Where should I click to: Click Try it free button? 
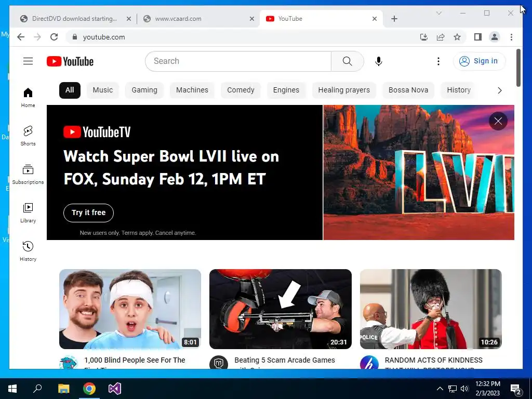pyautogui.click(x=88, y=212)
